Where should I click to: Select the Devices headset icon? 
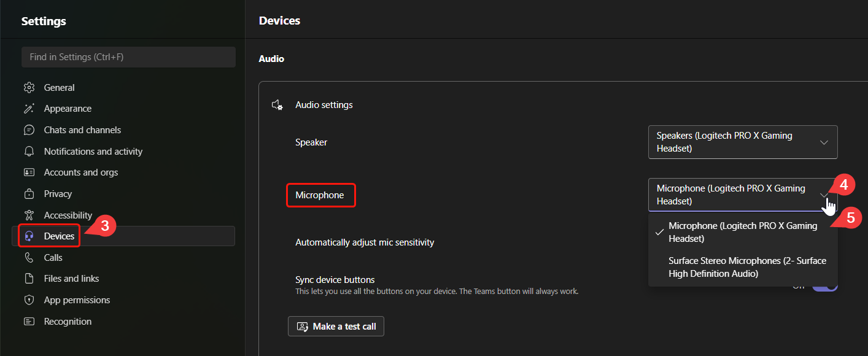pos(29,236)
